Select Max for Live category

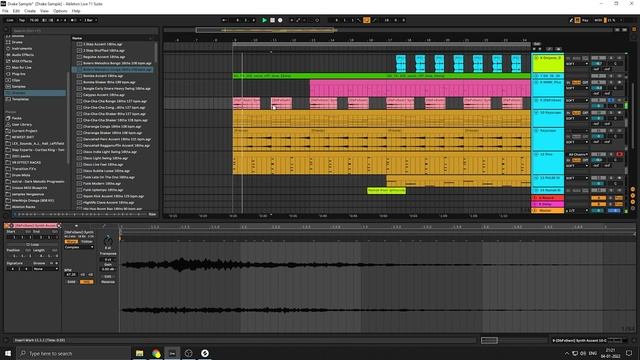(x=21, y=67)
